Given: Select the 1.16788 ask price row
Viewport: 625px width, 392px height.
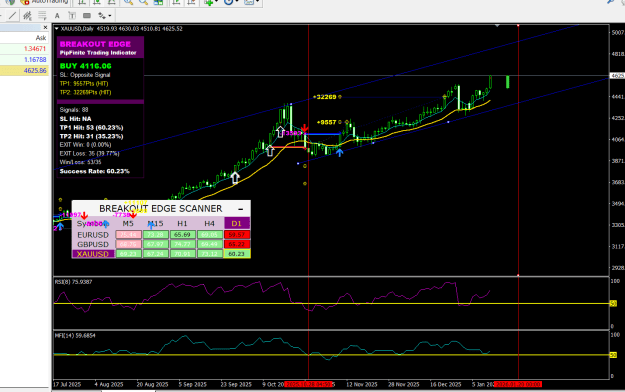Looking at the screenshot, I should 24,59.
